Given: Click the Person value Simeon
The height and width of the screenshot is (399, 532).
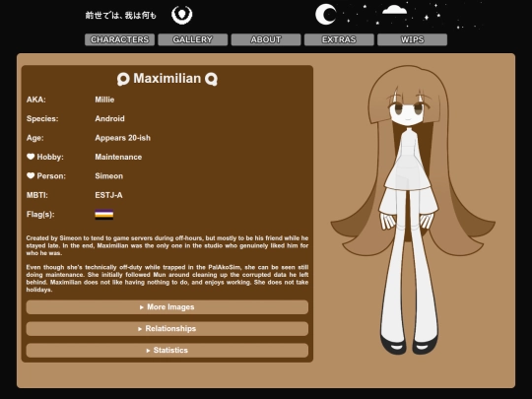Looking at the screenshot, I should [109, 175].
